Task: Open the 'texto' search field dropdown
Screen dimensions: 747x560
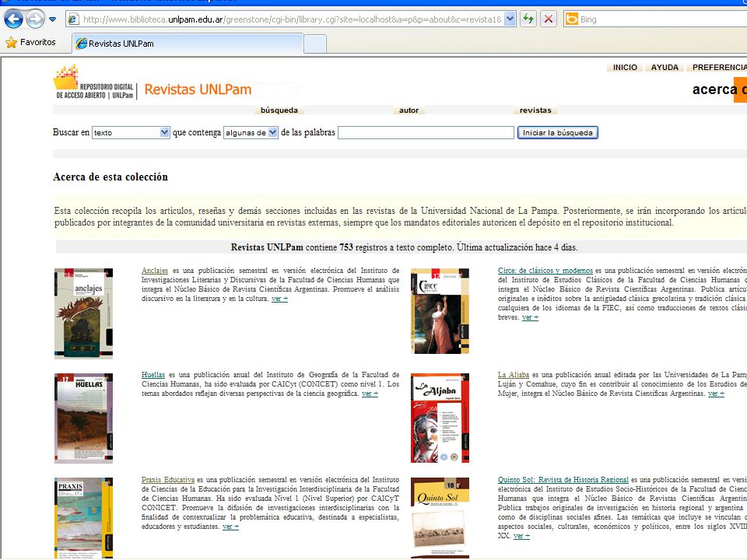Action: (131, 132)
